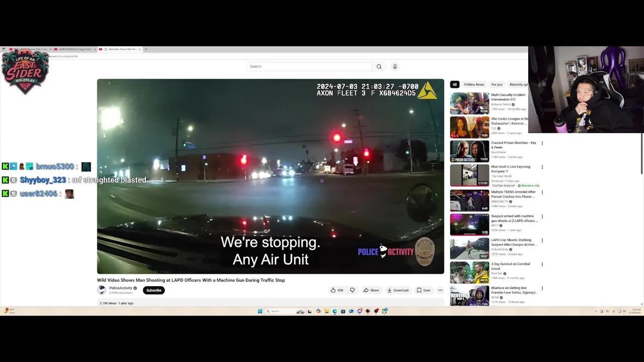Focus the YouTube search field
Screen dimensions: 644x362
tap(309, 66)
